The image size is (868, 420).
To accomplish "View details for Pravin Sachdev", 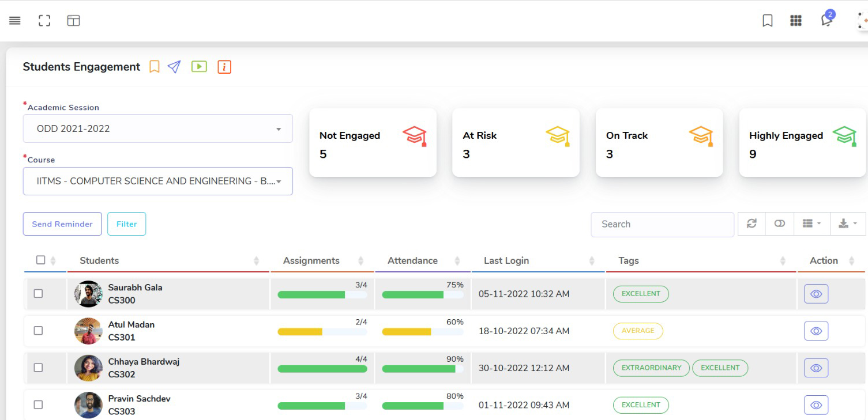I will pyautogui.click(x=816, y=405).
